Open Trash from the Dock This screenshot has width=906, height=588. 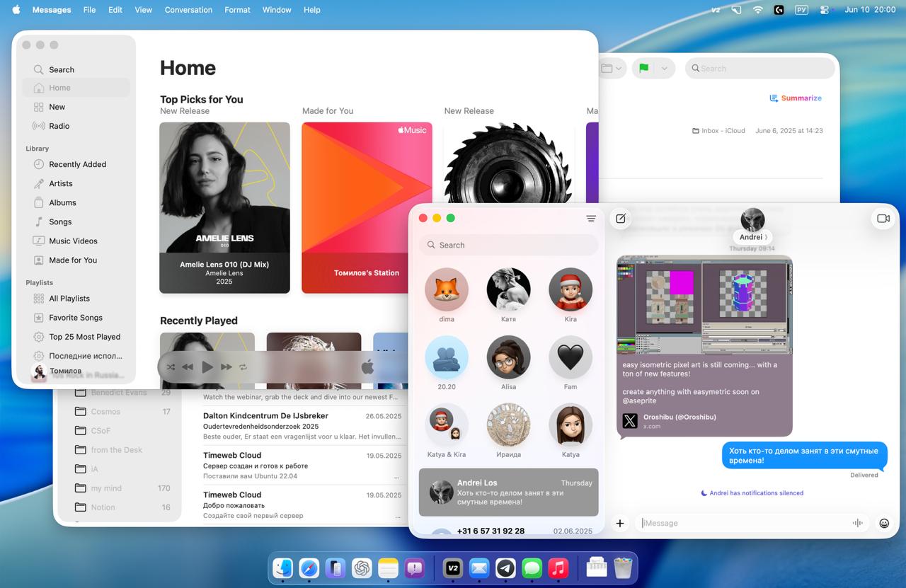(623, 567)
